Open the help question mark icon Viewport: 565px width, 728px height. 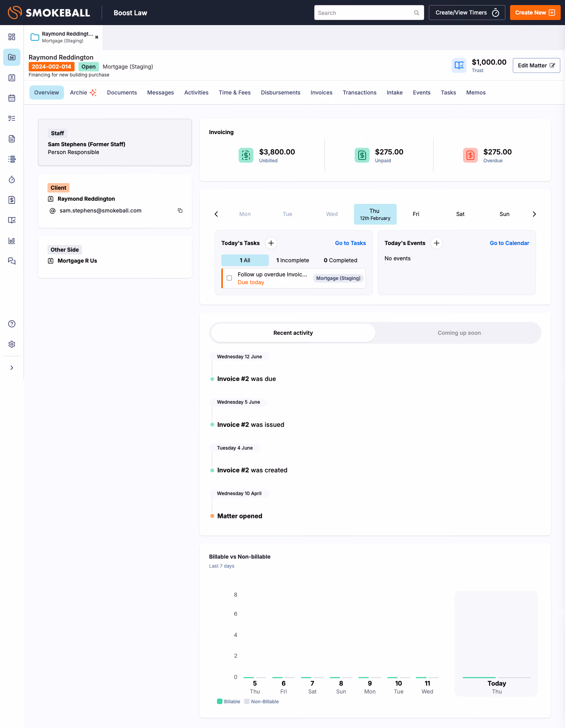point(12,324)
